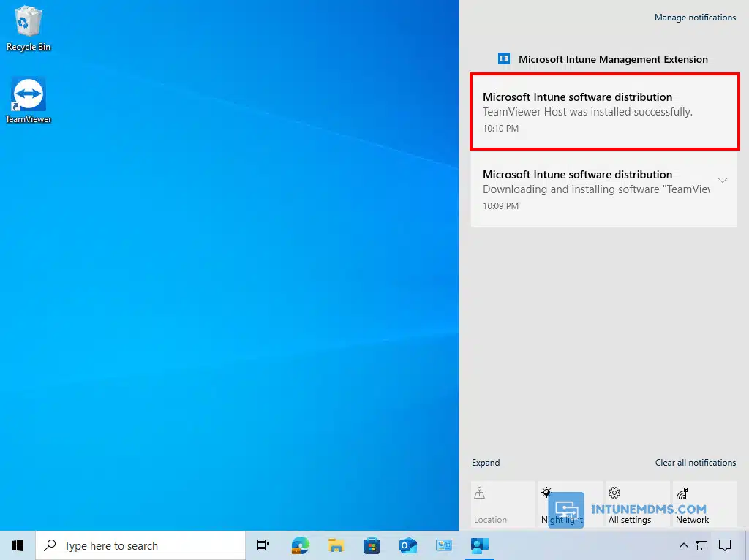Open the Windows Start menu
The image size is (749, 560).
tap(18, 545)
